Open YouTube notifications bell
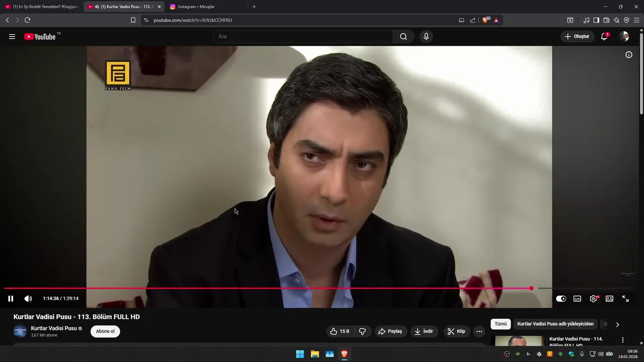This screenshot has height=362, width=644. (x=604, y=37)
